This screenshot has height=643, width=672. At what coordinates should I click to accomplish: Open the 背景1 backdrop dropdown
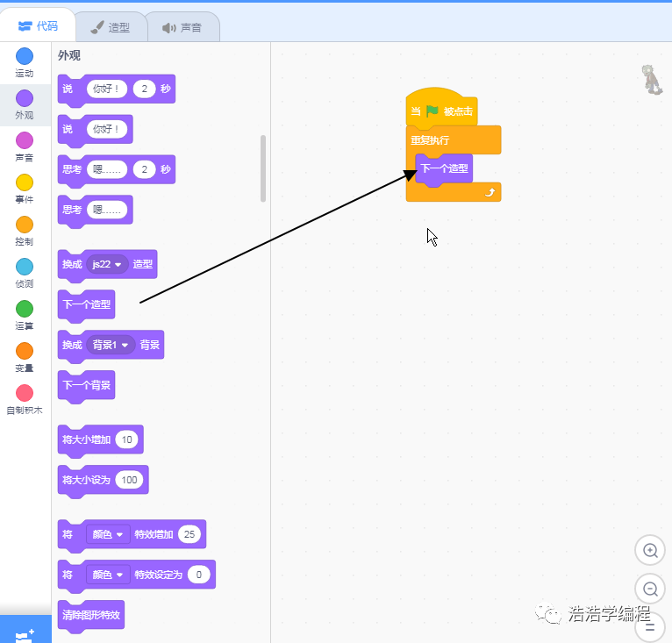coord(111,345)
